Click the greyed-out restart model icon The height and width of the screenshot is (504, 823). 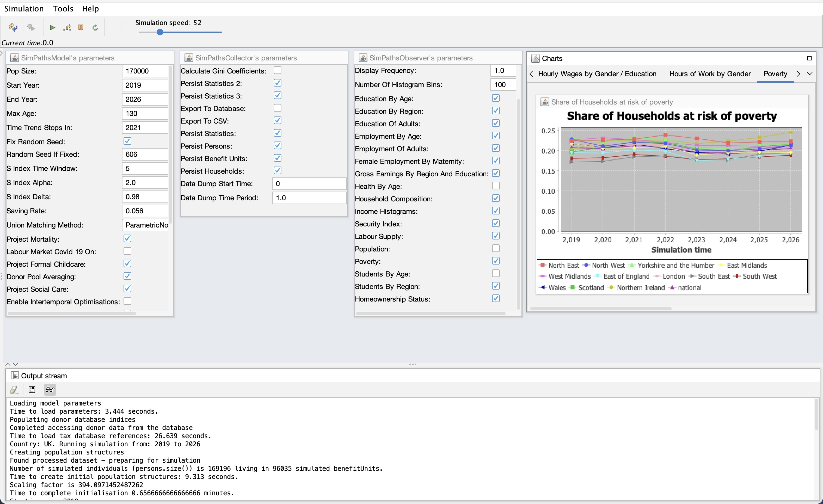[31, 27]
